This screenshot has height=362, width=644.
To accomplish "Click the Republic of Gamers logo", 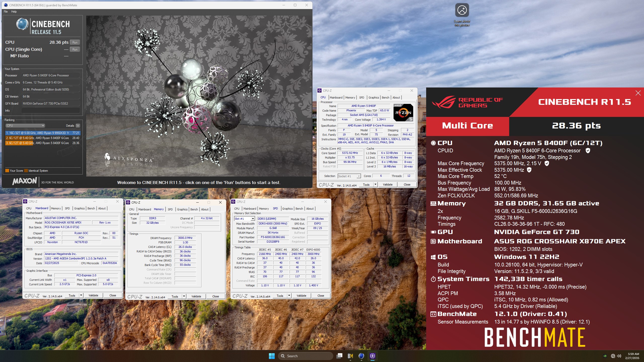I will tap(467, 102).
